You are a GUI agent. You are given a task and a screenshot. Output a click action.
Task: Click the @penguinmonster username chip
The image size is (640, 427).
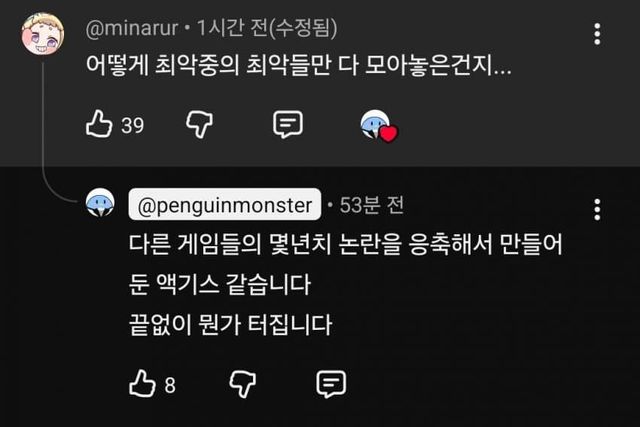[225, 205]
